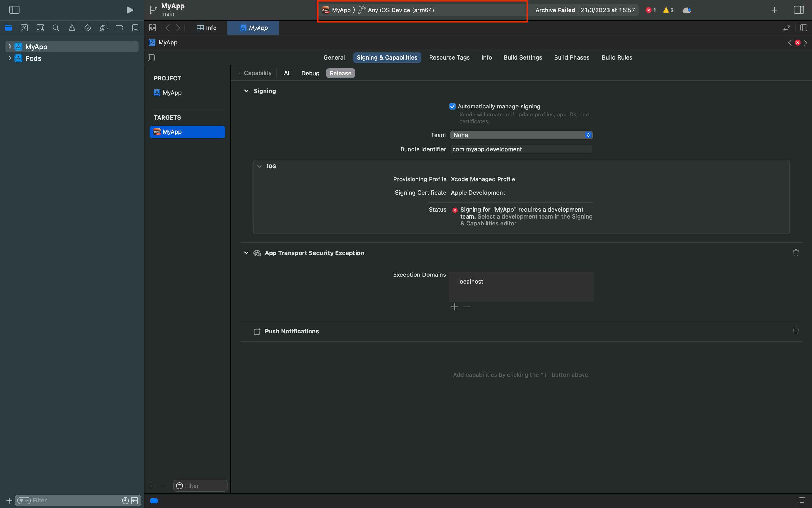Add an editor split on the right
The height and width of the screenshot is (508, 812).
coord(804,28)
